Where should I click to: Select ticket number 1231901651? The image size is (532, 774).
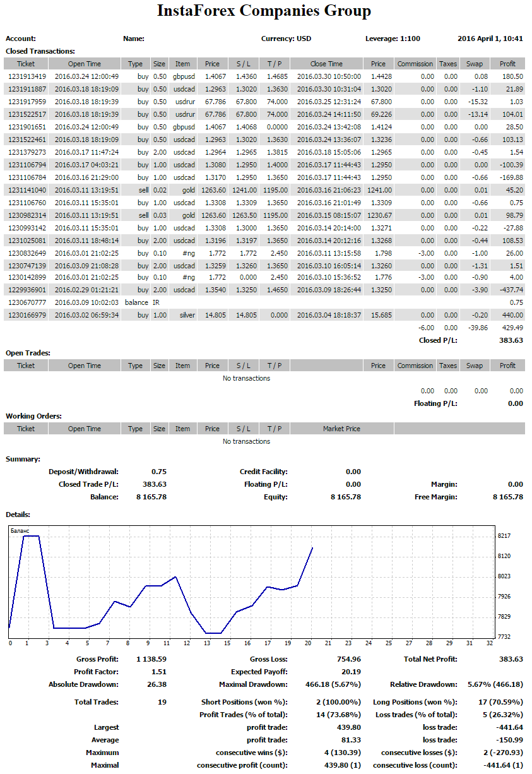27,127
